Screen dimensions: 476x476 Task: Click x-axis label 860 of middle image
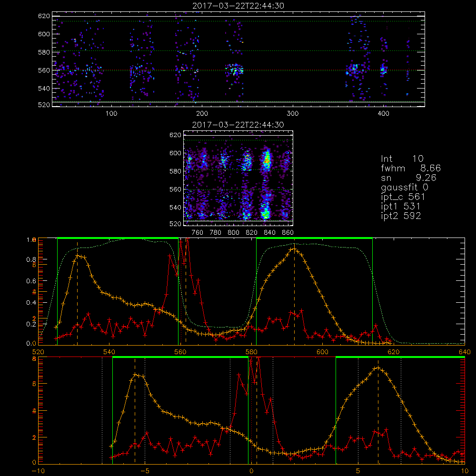pos(288,233)
